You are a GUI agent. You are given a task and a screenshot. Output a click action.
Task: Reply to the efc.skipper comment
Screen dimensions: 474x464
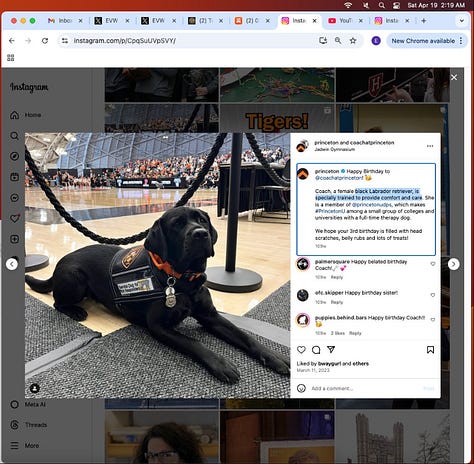(x=337, y=302)
